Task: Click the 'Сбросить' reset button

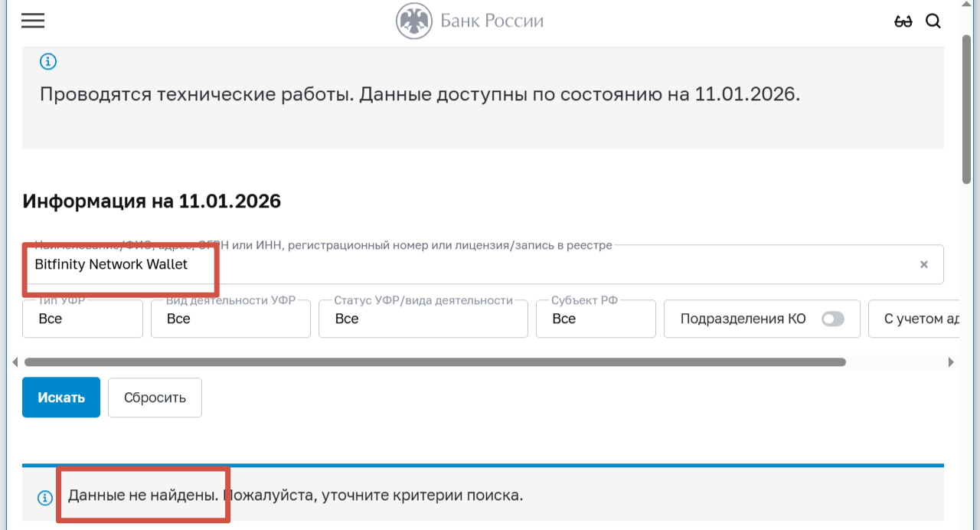Action: (155, 397)
